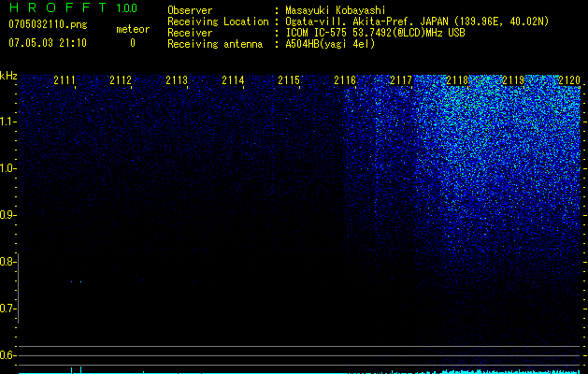Click the 0.9 kHz axis label
Viewport: 588px width, 374px height.
coord(7,215)
